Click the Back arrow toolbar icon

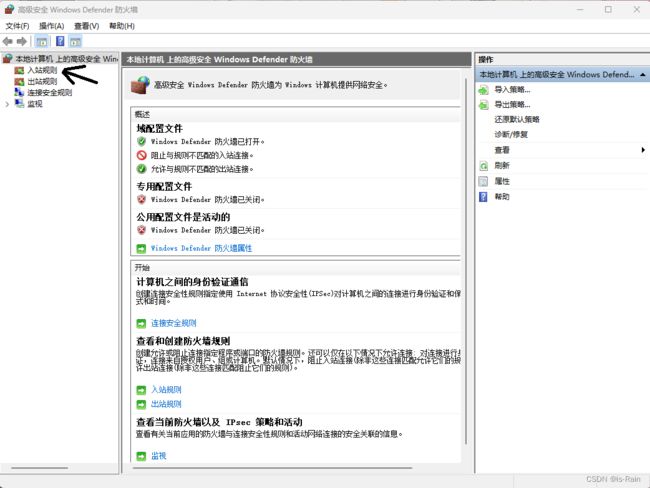(7, 41)
